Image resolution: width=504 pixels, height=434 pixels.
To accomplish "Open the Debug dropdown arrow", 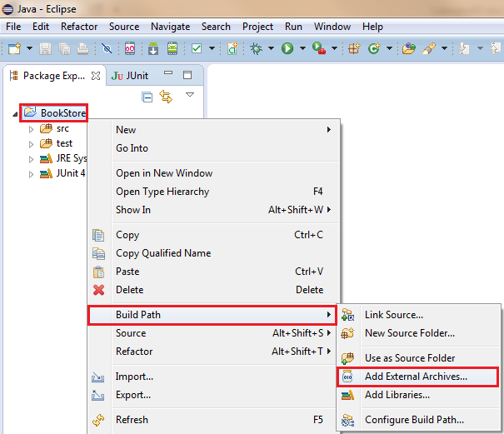I will 271,48.
